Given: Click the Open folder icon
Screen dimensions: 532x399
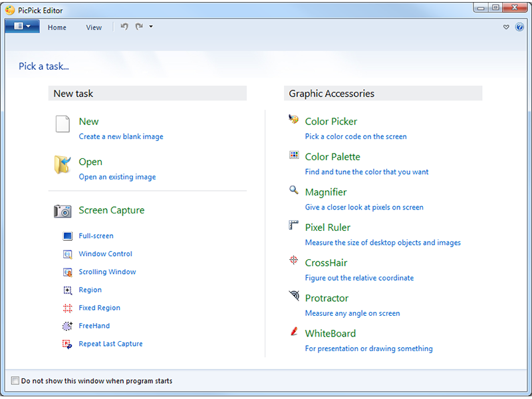Looking at the screenshot, I should 63,165.
